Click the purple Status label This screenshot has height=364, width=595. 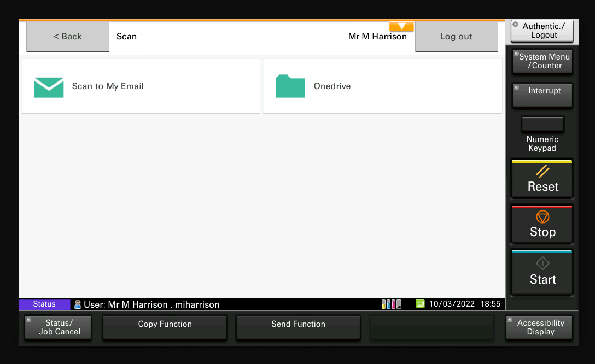(x=44, y=304)
